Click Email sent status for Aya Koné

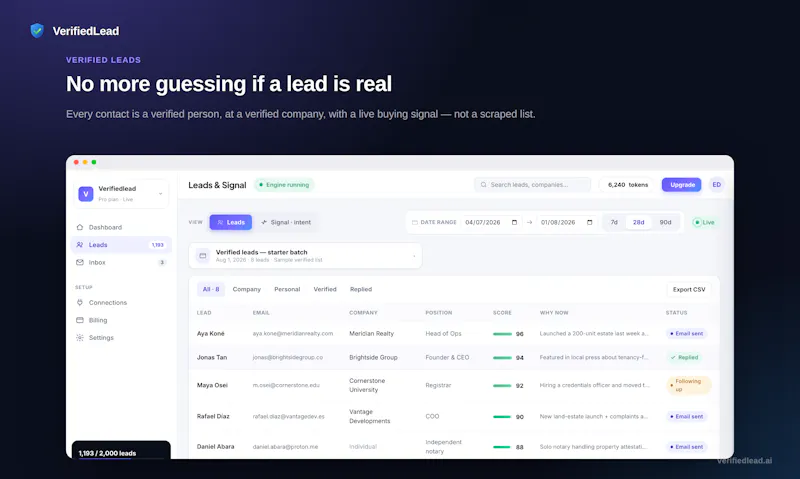click(x=686, y=334)
